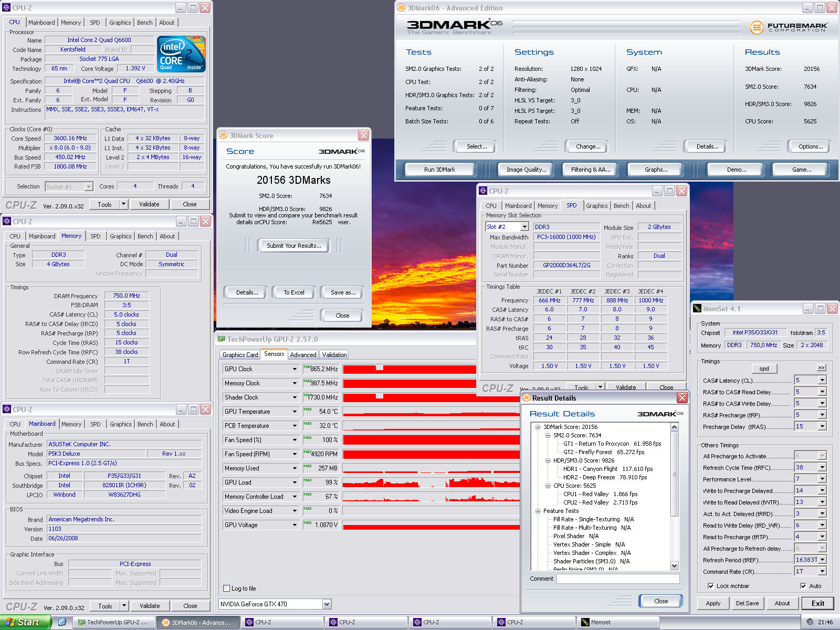This screenshot has height=630, width=840.
Task: Click the Exit button in MemSet
Action: point(817,603)
